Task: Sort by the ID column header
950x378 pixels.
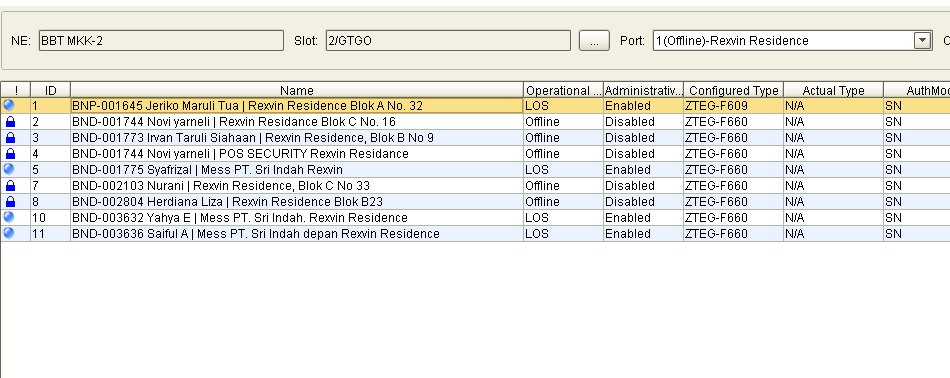Action: [50, 90]
